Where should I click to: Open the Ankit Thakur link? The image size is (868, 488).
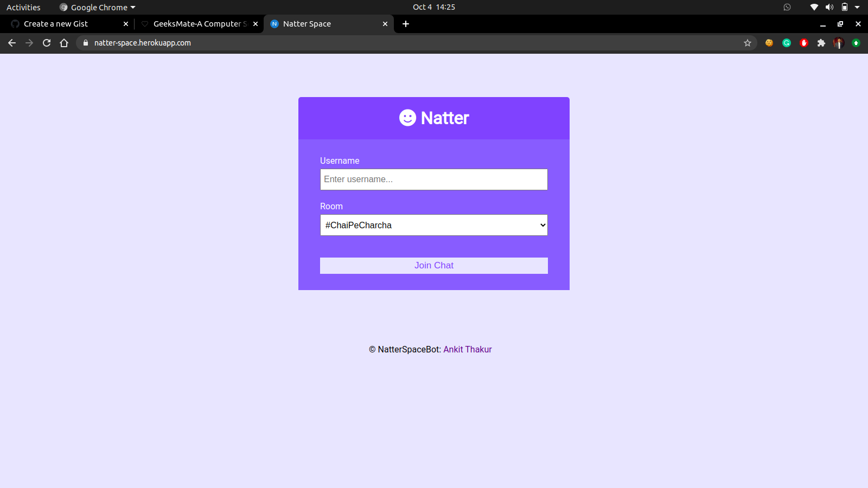click(468, 350)
